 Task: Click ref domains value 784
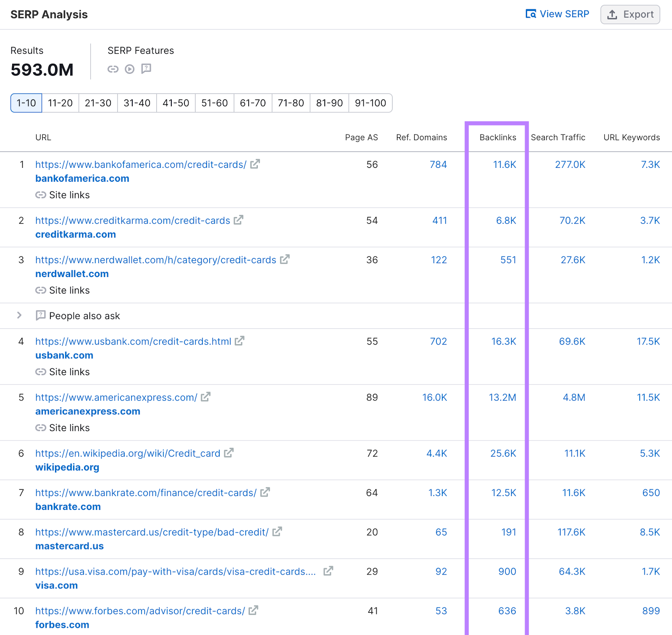click(438, 165)
